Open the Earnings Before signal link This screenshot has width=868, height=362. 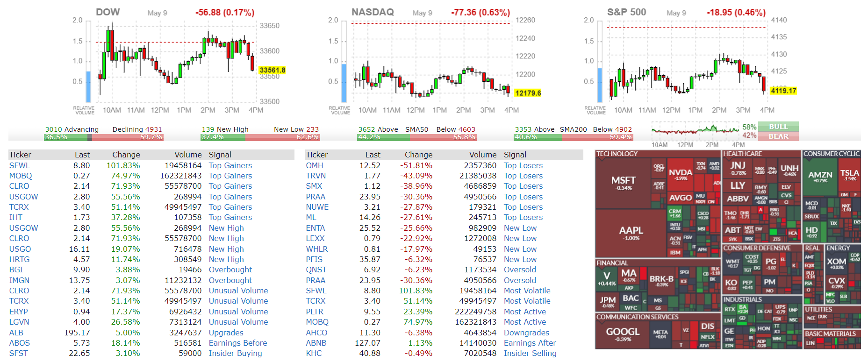tap(238, 343)
